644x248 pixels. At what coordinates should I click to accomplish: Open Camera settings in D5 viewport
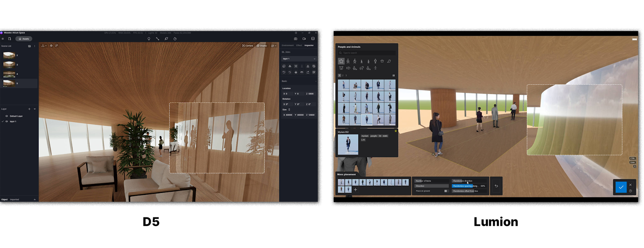tap(248, 46)
